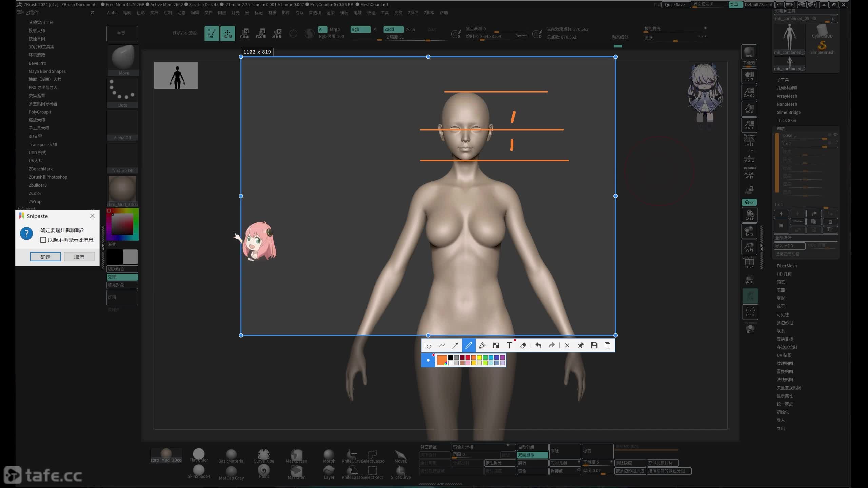This screenshot has height=488, width=868.
Task: Toggle Edit mode button
Action: [x=212, y=33]
